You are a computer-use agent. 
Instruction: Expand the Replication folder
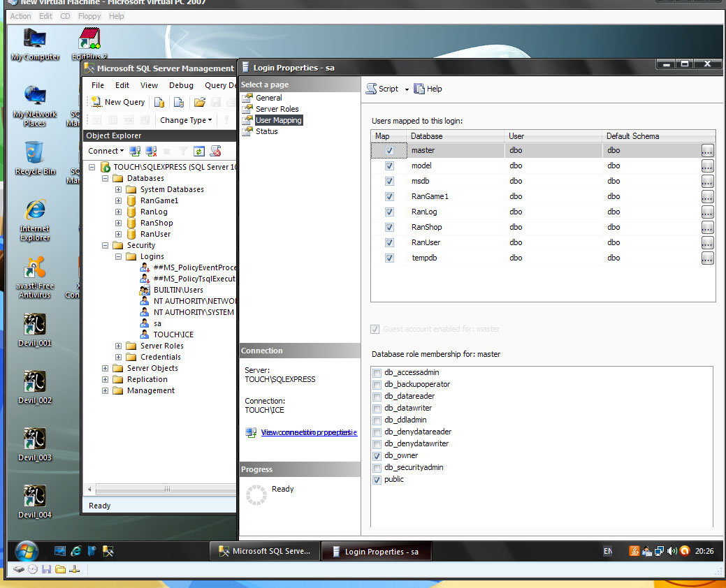tap(105, 380)
